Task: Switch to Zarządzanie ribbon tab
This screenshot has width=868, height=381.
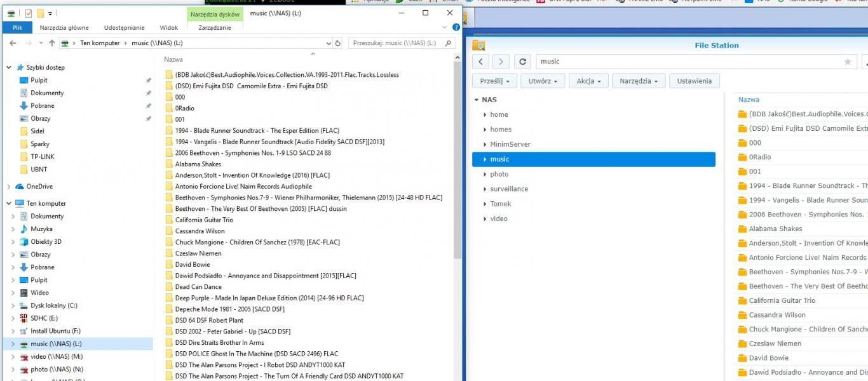Action: pos(215,27)
